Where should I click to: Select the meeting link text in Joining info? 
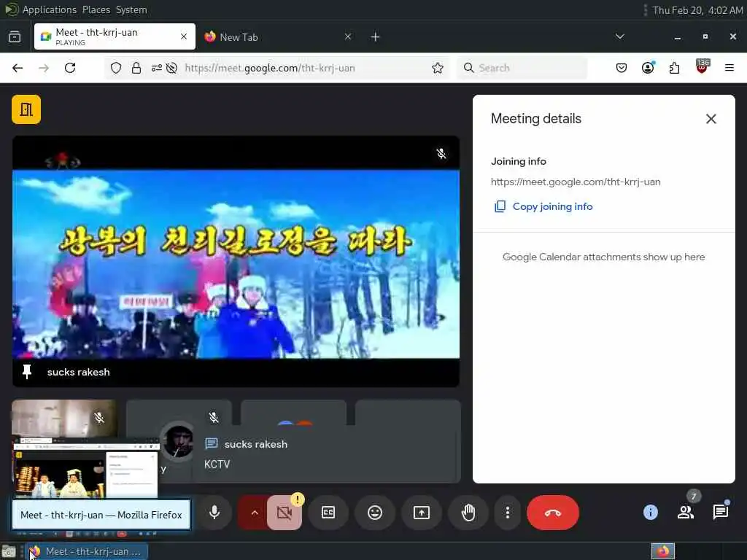(x=576, y=182)
